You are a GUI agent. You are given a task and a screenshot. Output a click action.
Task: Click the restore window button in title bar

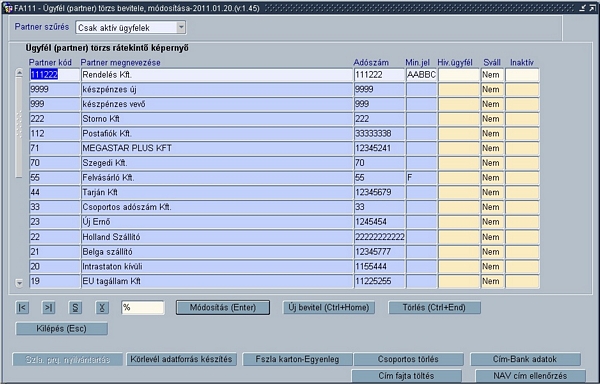click(582, 8)
